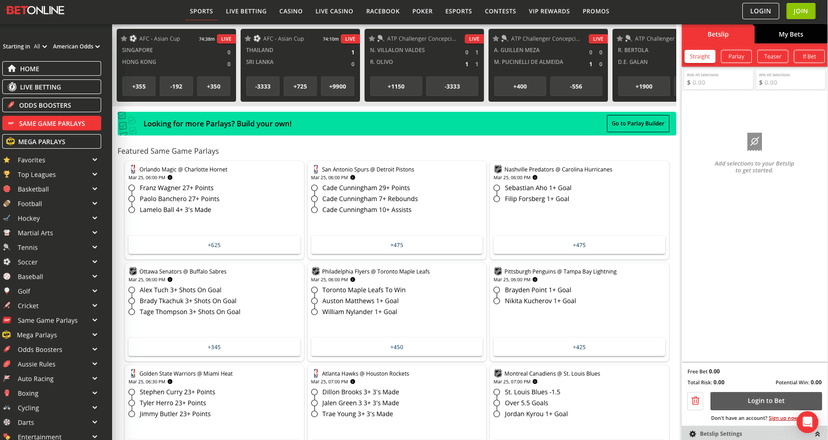The height and width of the screenshot is (440, 828).
Task: Click star icon on A. Guillen Meza match
Action: tap(496, 39)
